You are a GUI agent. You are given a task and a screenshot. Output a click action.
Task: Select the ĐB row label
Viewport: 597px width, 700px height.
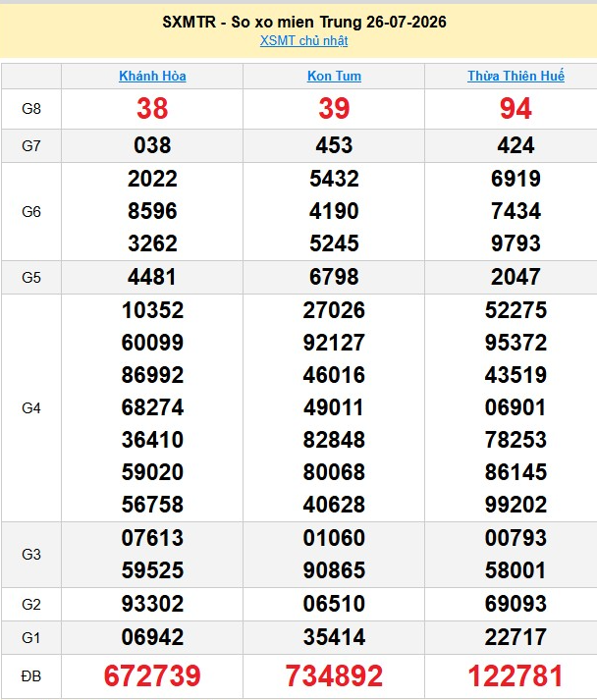(x=31, y=676)
